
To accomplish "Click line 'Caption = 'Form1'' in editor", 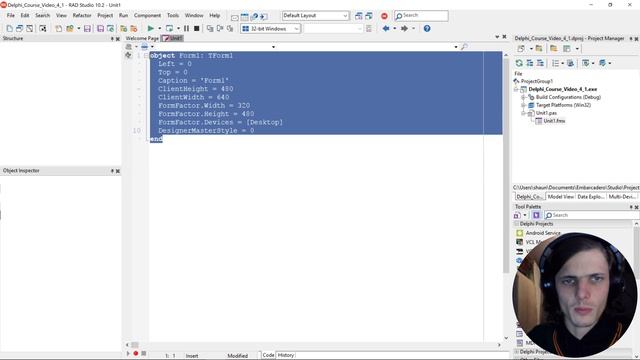I will click(193, 81).
